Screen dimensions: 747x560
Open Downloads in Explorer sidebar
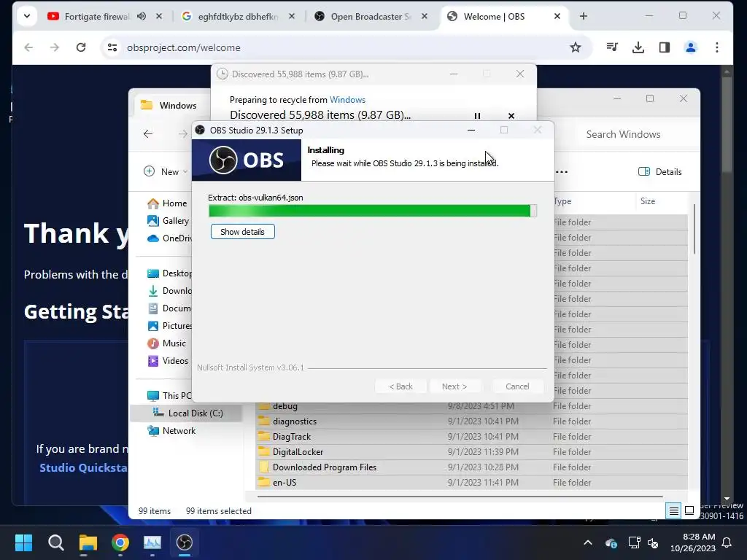click(169, 291)
